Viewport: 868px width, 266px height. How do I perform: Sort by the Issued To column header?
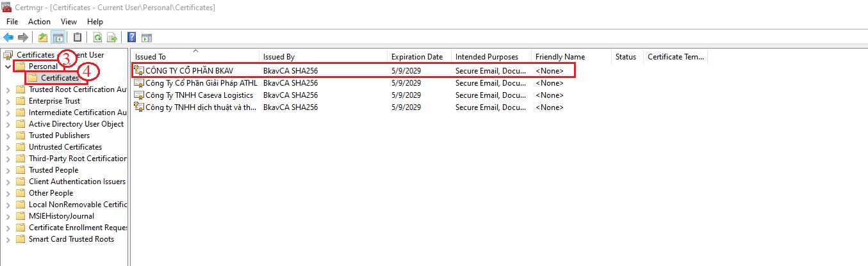pyautogui.click(x=195, y=57)
